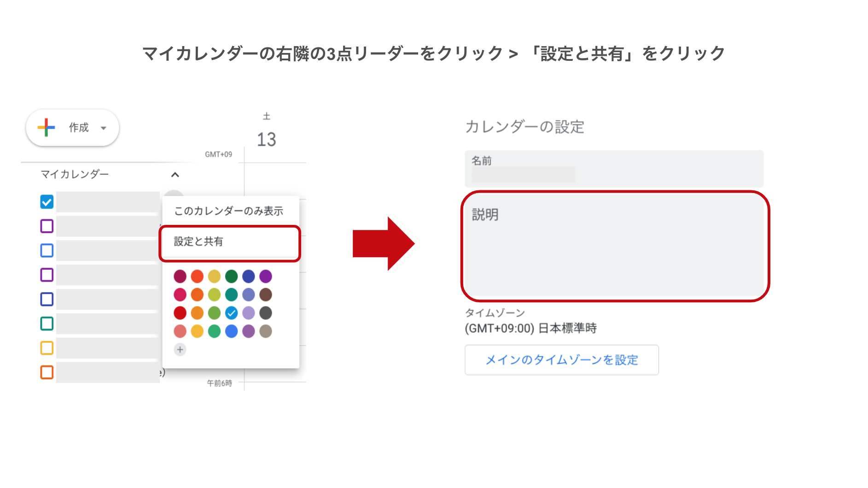The height and width of the screenshot is (488, 868).
Task: Click the (GMT+09:00) 日本標準時 timezone value
Action: [x=531, y=329]
